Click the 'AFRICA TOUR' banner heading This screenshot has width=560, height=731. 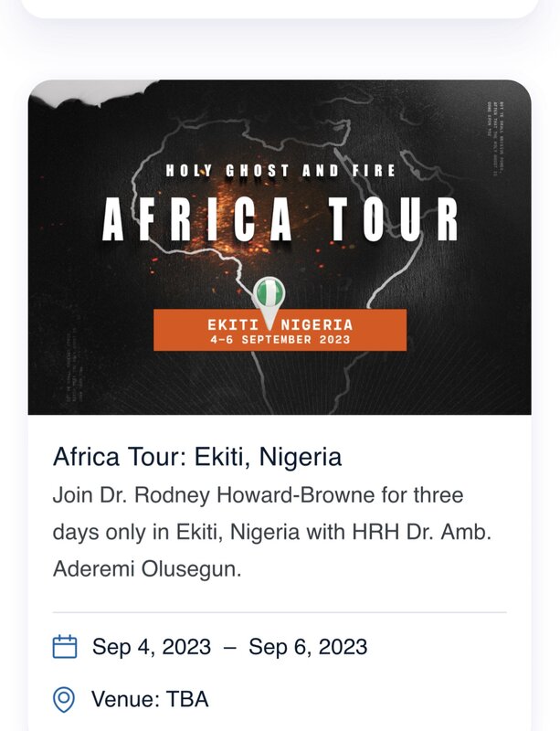click(279, 219)
